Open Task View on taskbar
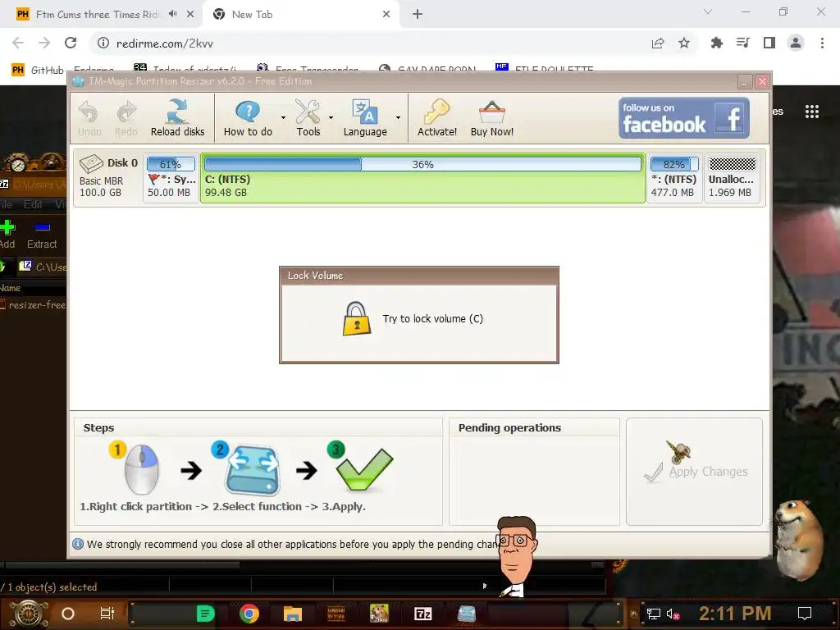This screenshot has height=630, width=840. pyautogui.click(x=107, y=614)
